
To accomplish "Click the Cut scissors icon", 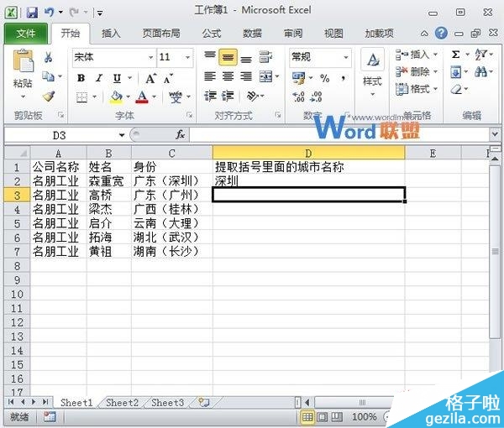I will 49,57.
